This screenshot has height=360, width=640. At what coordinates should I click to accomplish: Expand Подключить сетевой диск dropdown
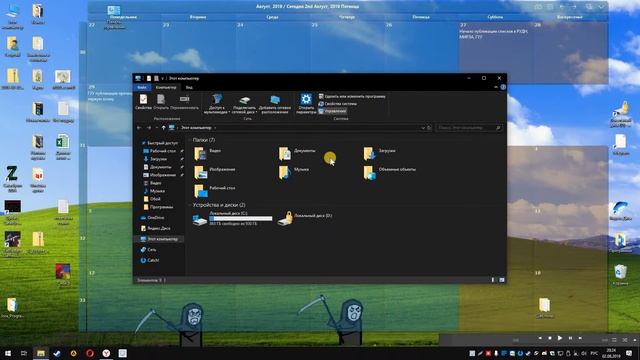pos(244,104)
